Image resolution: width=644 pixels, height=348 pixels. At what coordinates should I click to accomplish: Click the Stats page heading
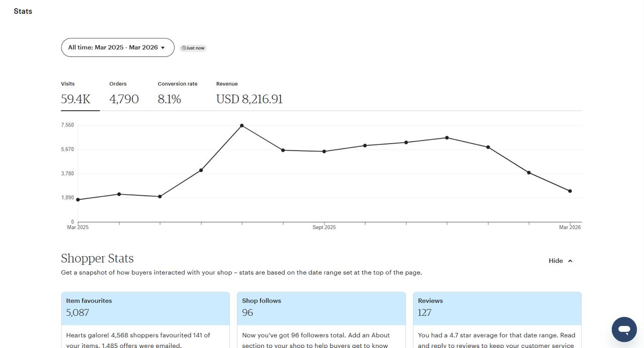pos(23,11)
